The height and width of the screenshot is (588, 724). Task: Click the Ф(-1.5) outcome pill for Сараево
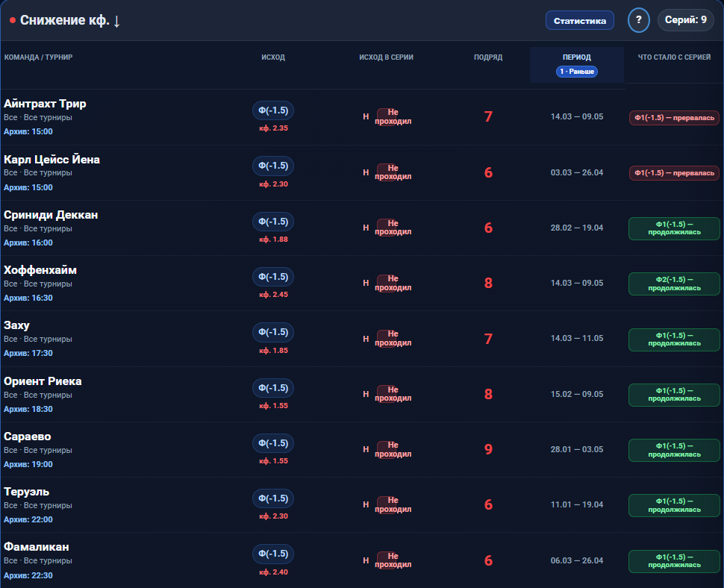pyautogui.click(x=273, y=443)
